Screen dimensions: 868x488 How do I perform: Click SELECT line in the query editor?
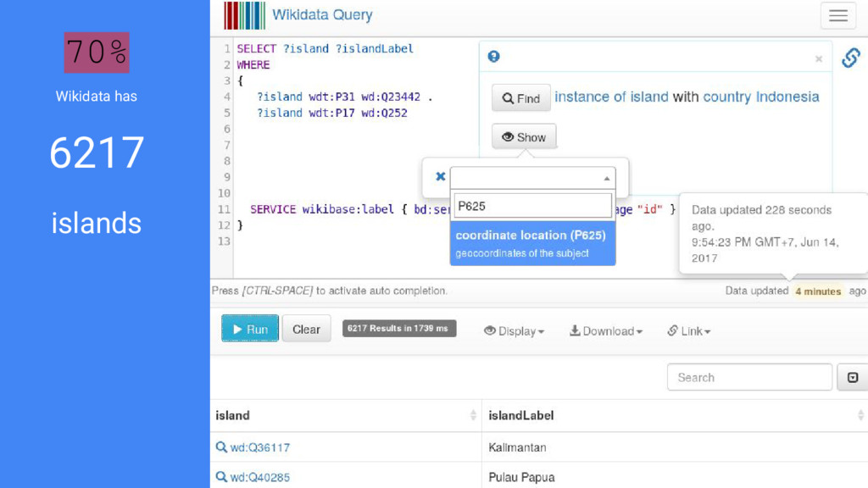(325, 48)
